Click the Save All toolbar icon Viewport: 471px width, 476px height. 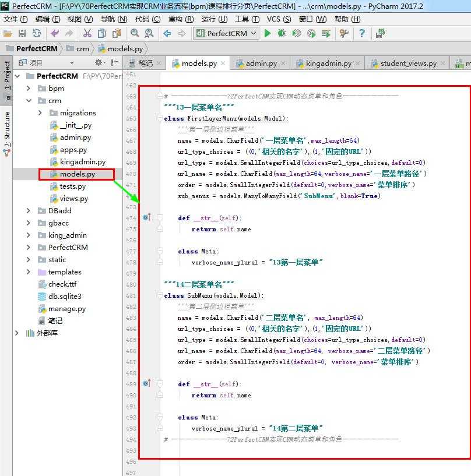click(22, 33)
